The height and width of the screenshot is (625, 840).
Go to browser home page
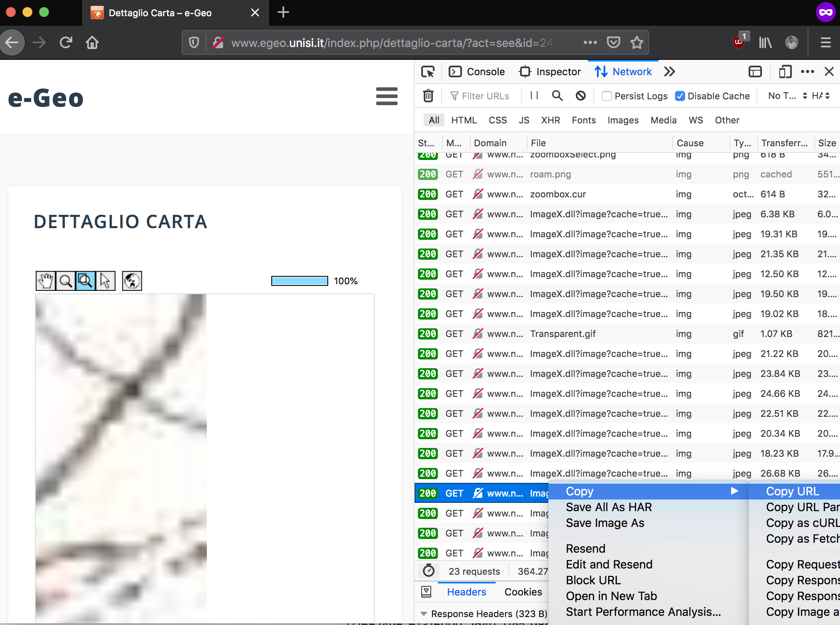pyautogui.click(x=92, y=42)
